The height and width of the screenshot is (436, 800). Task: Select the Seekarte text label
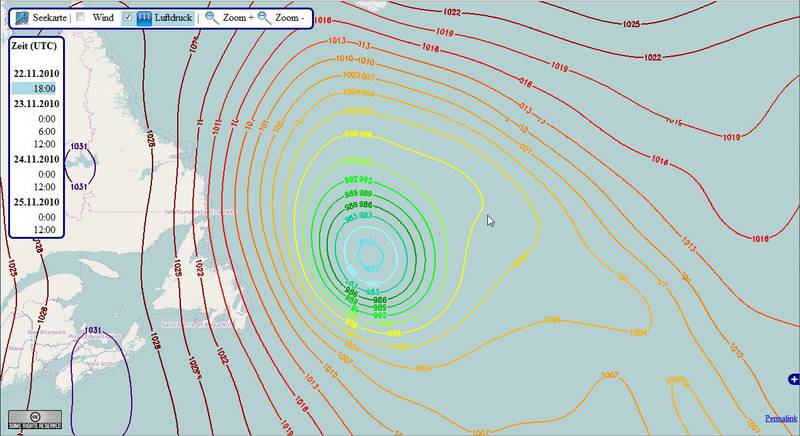pos(49,18)
